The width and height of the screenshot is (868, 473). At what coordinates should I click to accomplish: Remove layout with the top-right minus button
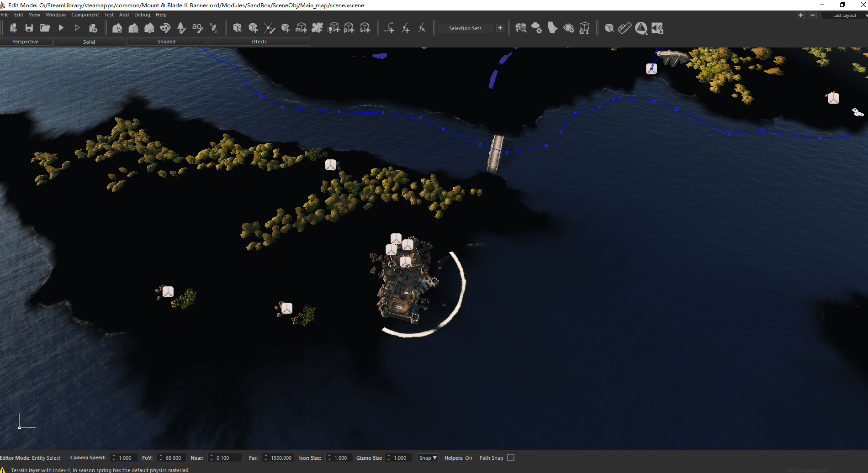[813, 15]
